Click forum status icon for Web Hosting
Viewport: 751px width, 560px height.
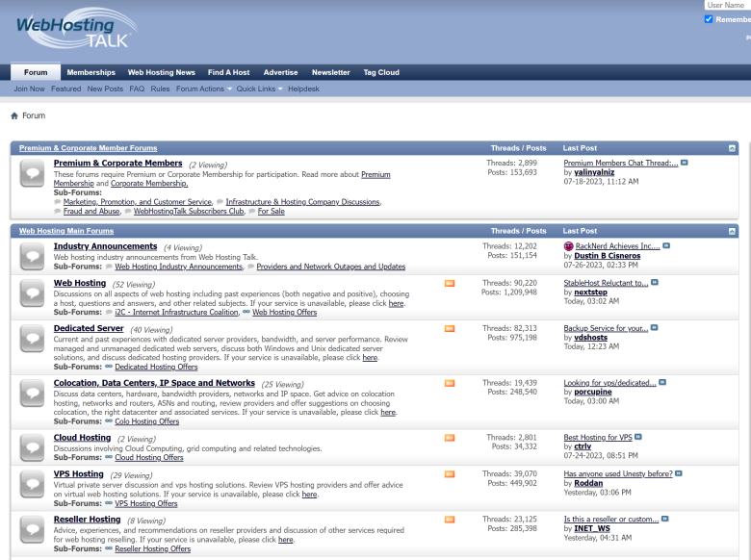coord(32,293)
